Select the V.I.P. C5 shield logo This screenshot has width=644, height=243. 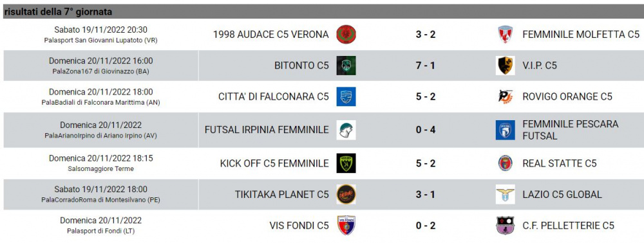pos(505,66)
